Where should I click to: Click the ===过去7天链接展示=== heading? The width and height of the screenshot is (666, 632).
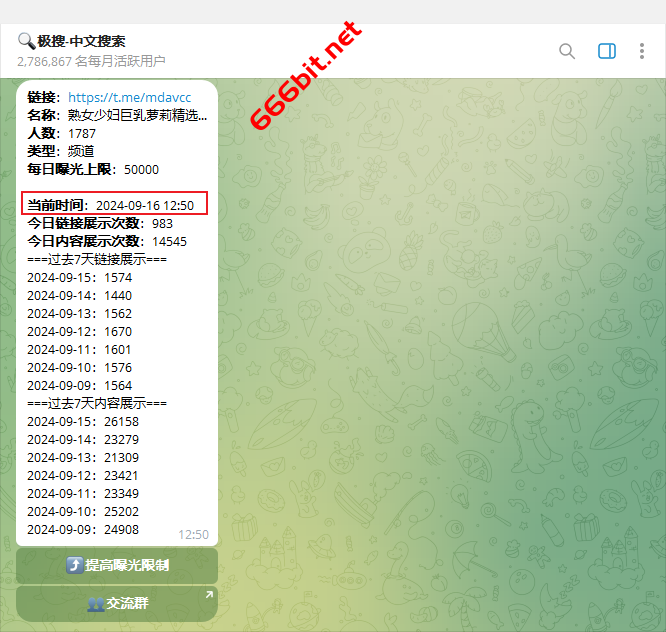pyautogui.click(x=97, y=260)
